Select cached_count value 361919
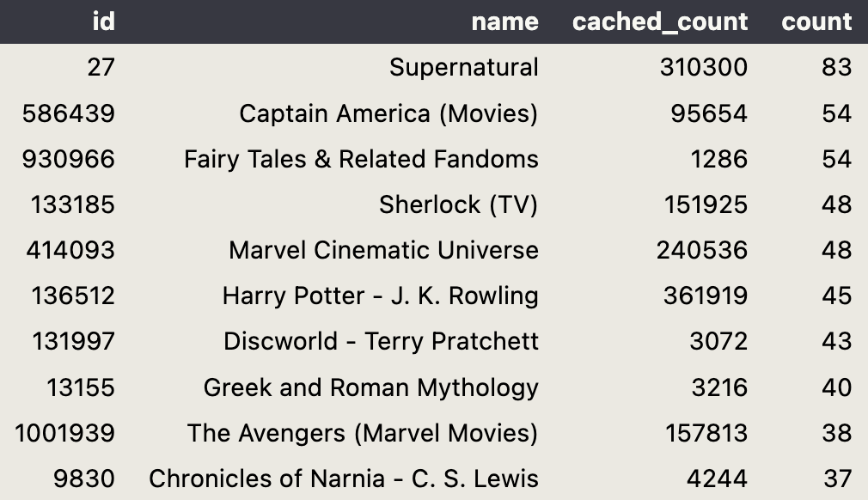868x500 pixels. [706, 296]
